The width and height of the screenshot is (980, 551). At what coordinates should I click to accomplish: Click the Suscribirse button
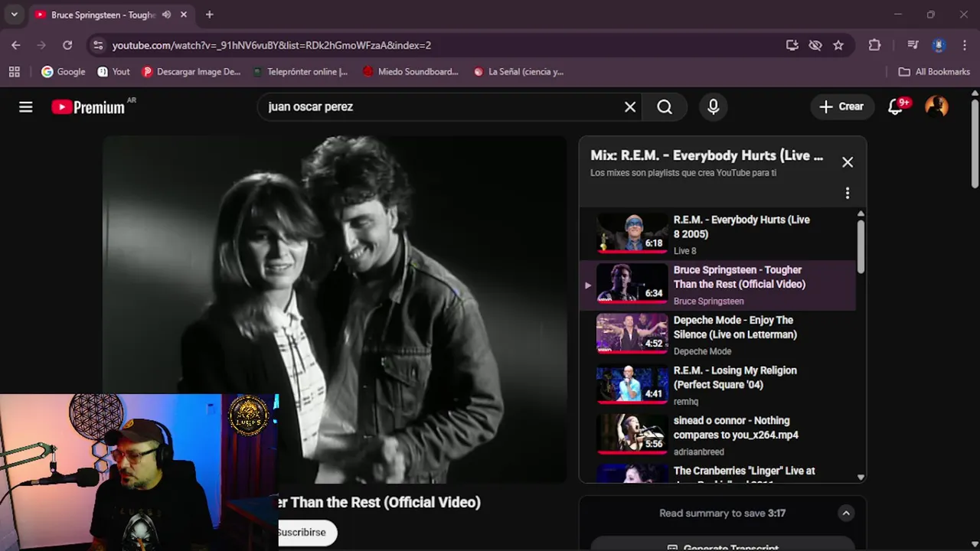[306, 532]
